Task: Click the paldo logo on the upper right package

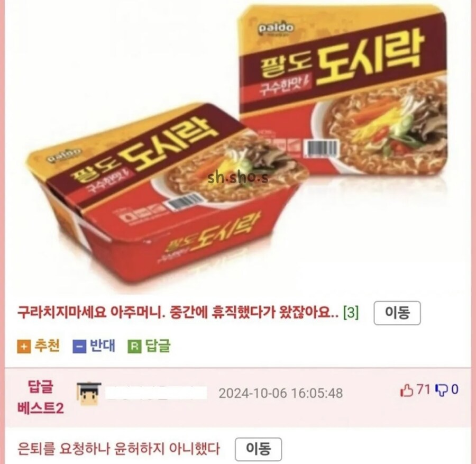Action: click(x=276, y=29)
